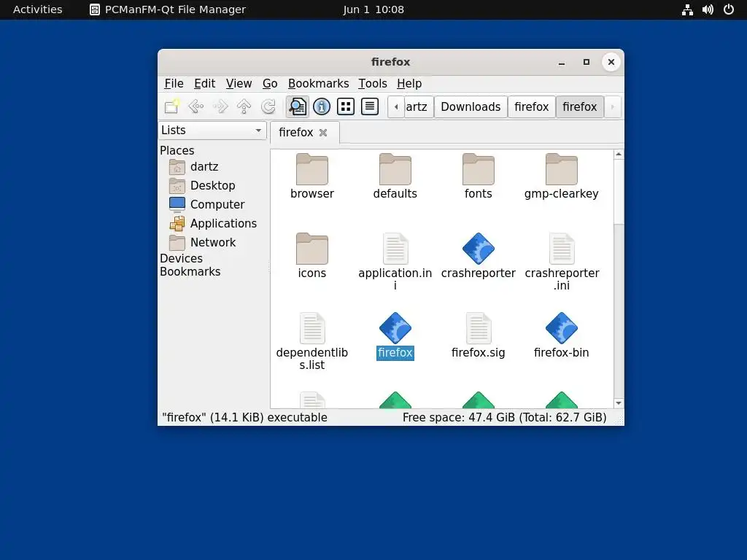
Task: Open the Lists side pane dropdown
Action: (212, 131)
